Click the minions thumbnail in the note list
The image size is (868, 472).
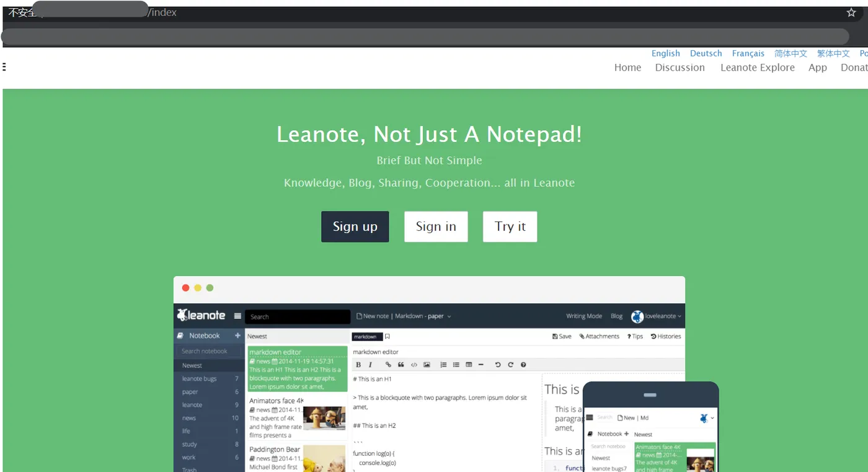pyautogui.click(x=324, y=418)
